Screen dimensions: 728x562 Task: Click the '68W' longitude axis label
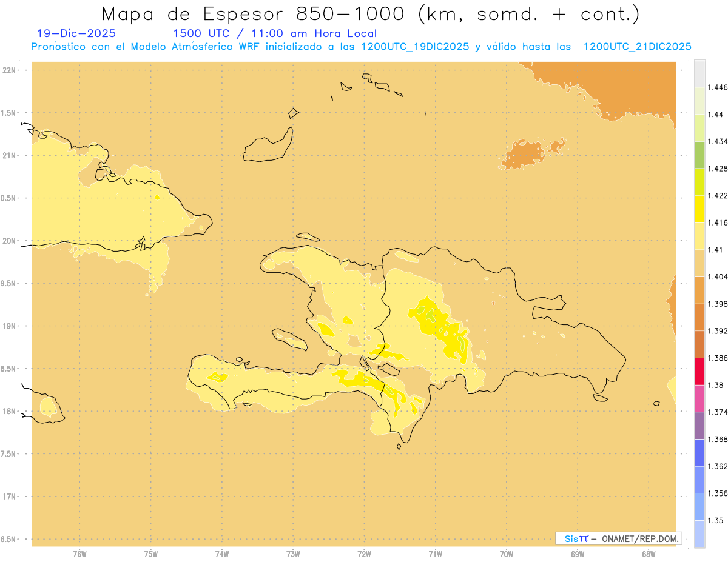tap(648, 554)
